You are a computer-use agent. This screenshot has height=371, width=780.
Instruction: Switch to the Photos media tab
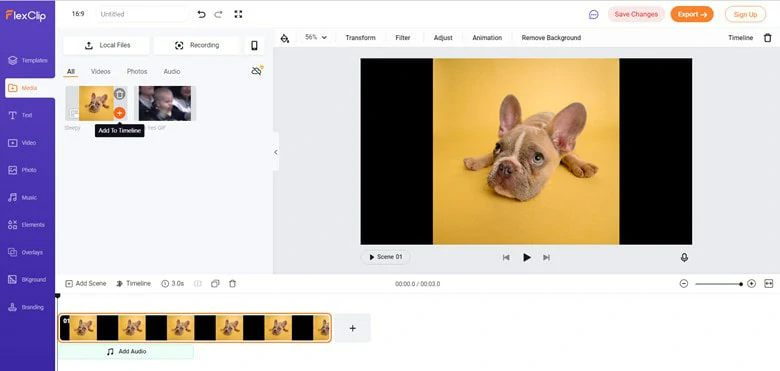pos(137,72)
